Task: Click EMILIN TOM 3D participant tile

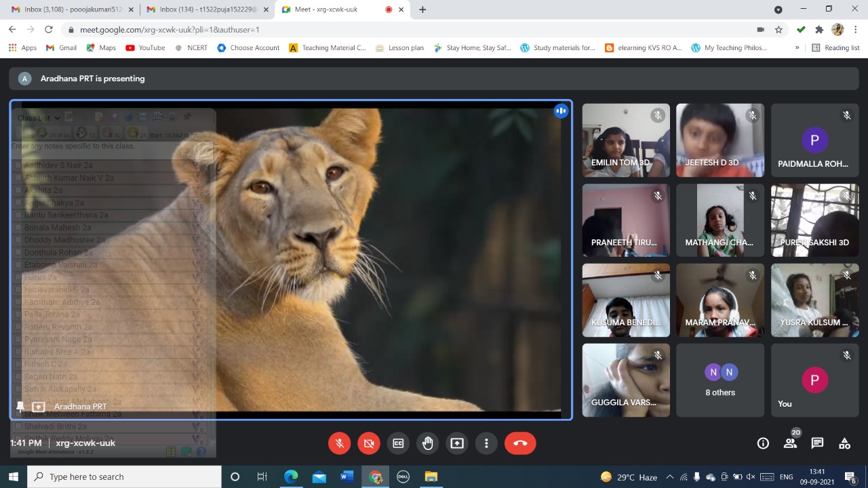Action: [x=626, y=140]
